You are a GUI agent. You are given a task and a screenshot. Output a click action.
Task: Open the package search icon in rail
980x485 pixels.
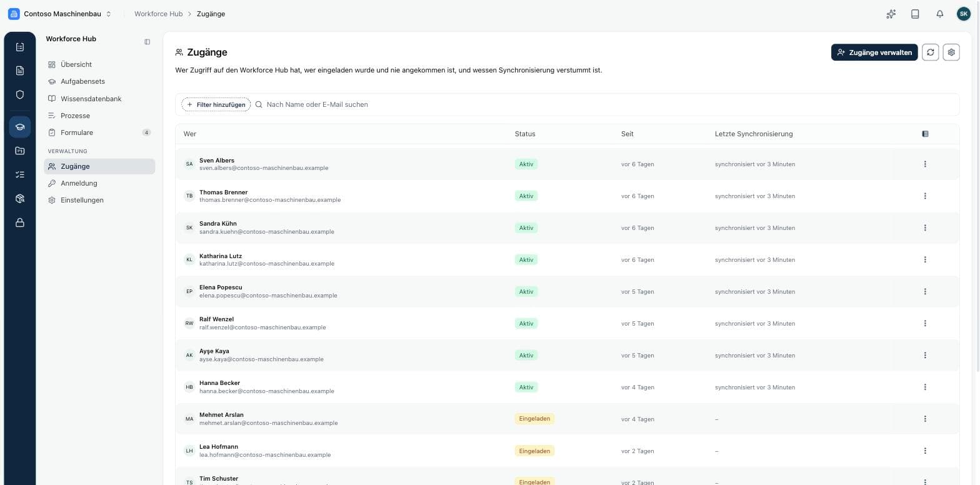(x=20, y=198)
